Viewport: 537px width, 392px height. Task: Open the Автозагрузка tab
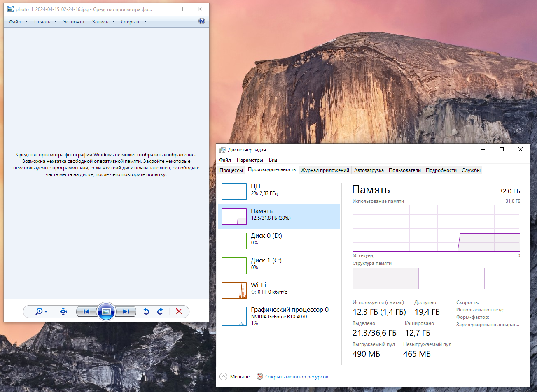[x=369, y=170]
